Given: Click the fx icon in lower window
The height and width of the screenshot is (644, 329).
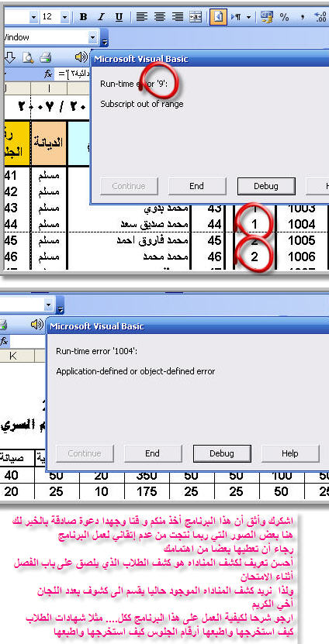Looking at the screenshot, I should [x=4, y=341].
